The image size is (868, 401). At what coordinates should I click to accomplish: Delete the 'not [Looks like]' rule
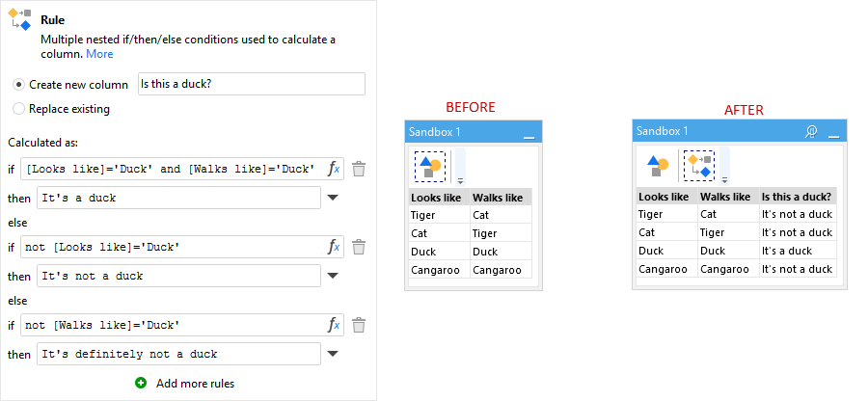pos(359,247)
